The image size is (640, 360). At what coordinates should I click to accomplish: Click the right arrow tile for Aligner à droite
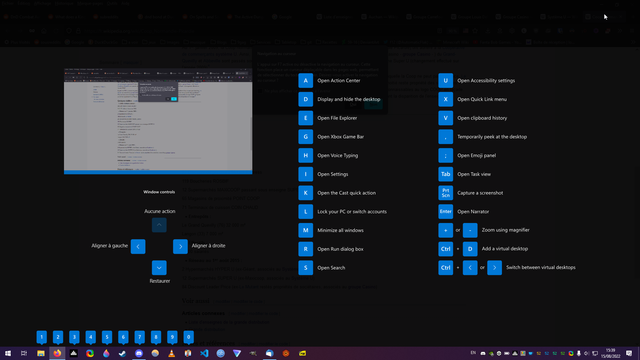[x=180, y=246]
